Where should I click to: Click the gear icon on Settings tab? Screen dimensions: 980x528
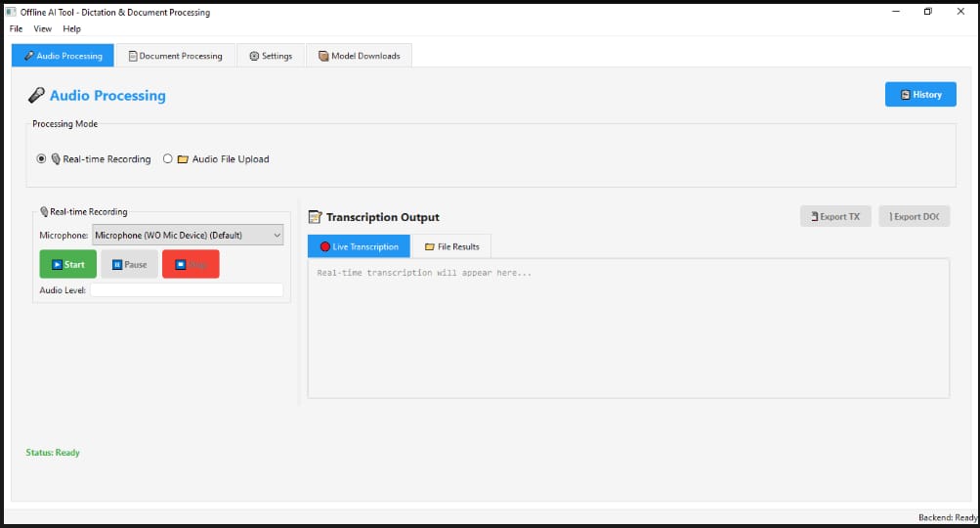(x=254, y=56)
